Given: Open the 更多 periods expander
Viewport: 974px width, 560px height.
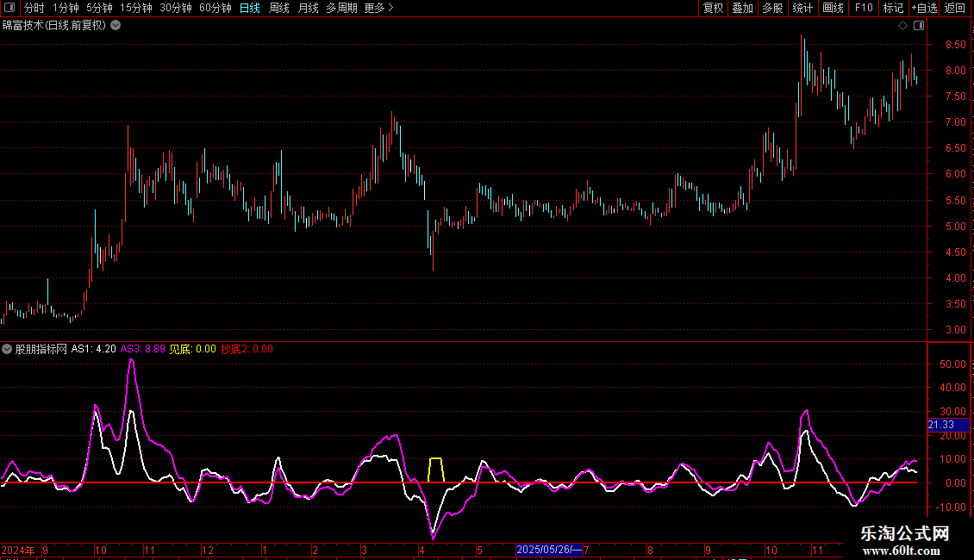Looking at the screenshot, I should click(378, 9).
